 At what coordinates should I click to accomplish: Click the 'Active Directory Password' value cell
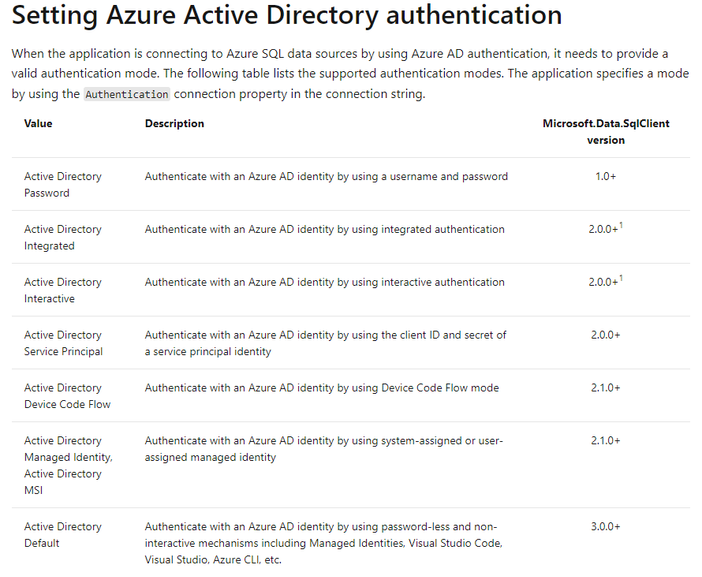pyautogui.click(x=63, y=184)
